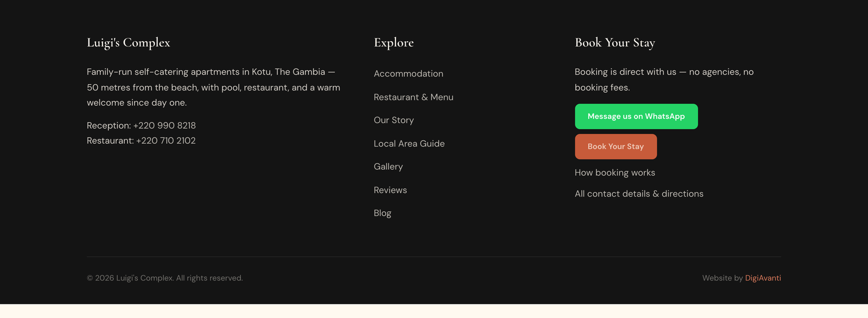Screen dimensions: 868x318
Task: Click the copyright notice text
Action: (165, 278)
